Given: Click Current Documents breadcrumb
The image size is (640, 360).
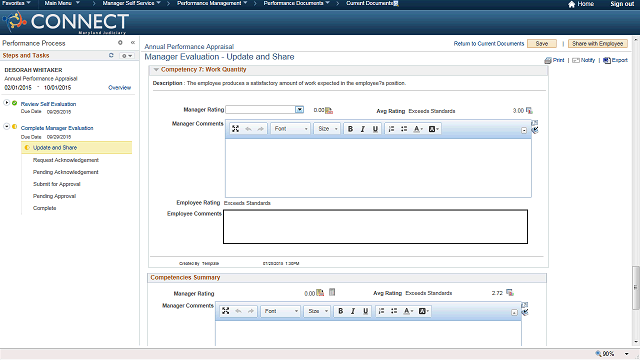Looking at the screenshot, I should [x=370, y=3].
